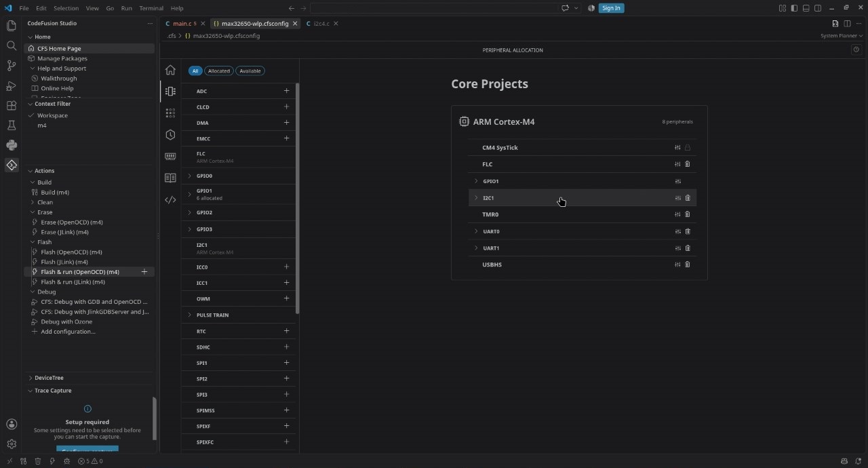868x468 pixels.
Task: Add ADC peripheral with plus icon
Action: coord(286,91)
